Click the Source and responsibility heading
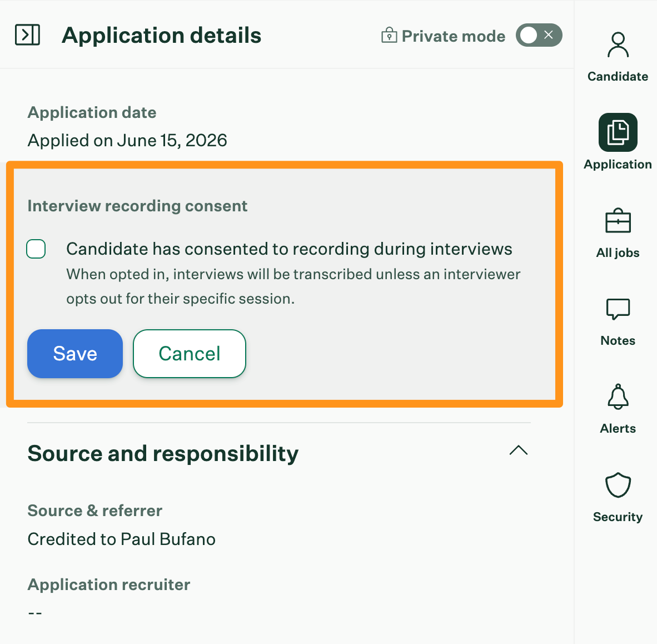 click(163, 454)
